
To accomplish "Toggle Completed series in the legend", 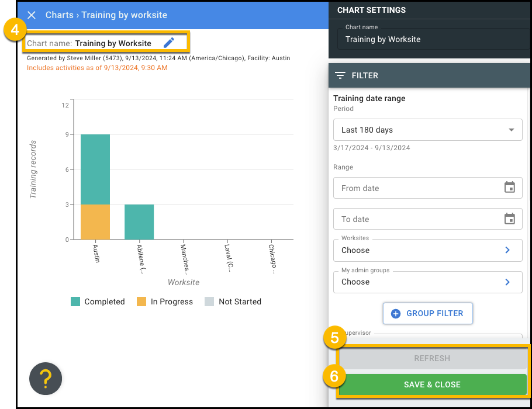I will click(98, 301).
